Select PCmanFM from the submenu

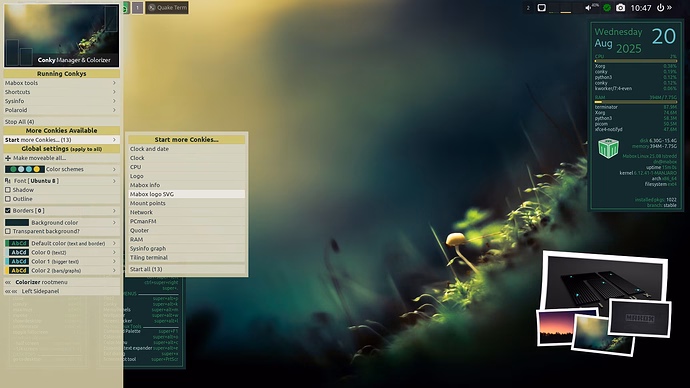click(187, 221)
